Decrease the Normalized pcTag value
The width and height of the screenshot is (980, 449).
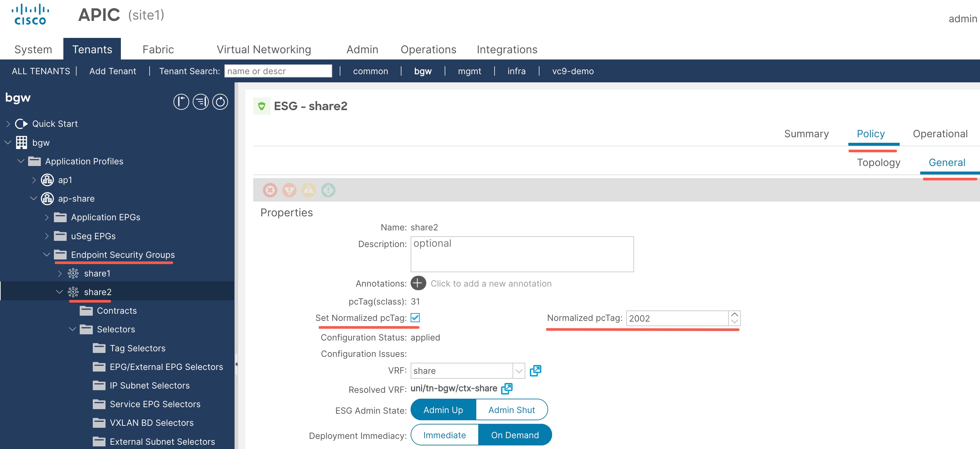click(735, 322)
